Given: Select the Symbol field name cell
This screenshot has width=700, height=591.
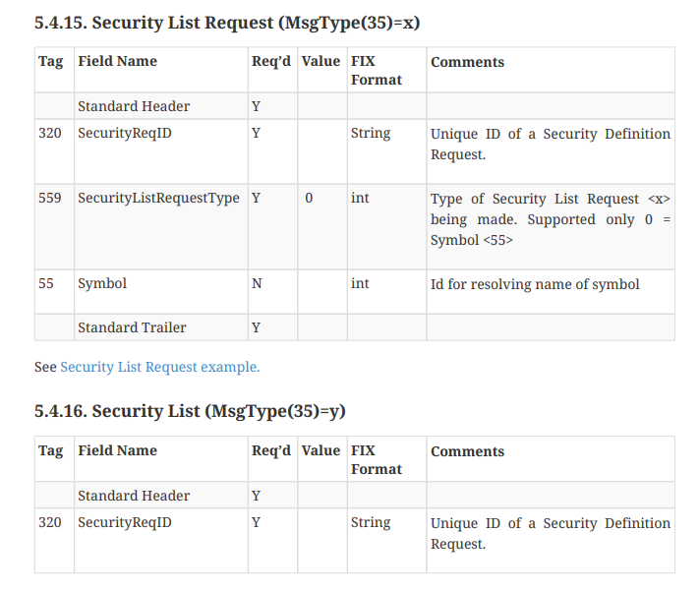Looking at the screenshot, I should tap(161, 292).
